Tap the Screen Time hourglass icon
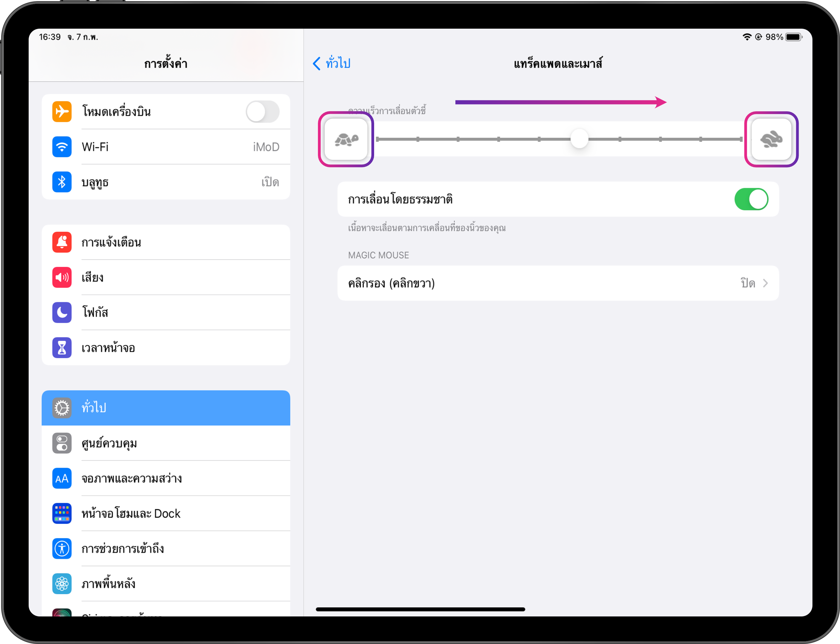The image size is (840, 644). coord(62,348)
